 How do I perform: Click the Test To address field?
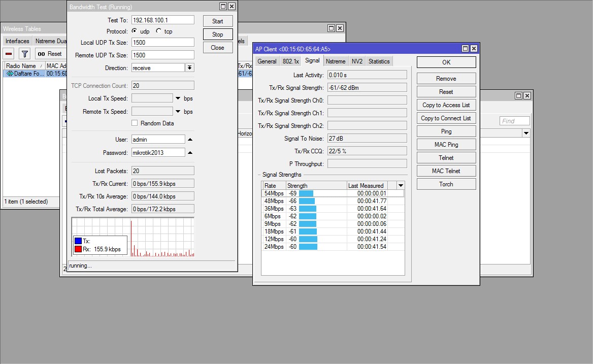[162, 20]
